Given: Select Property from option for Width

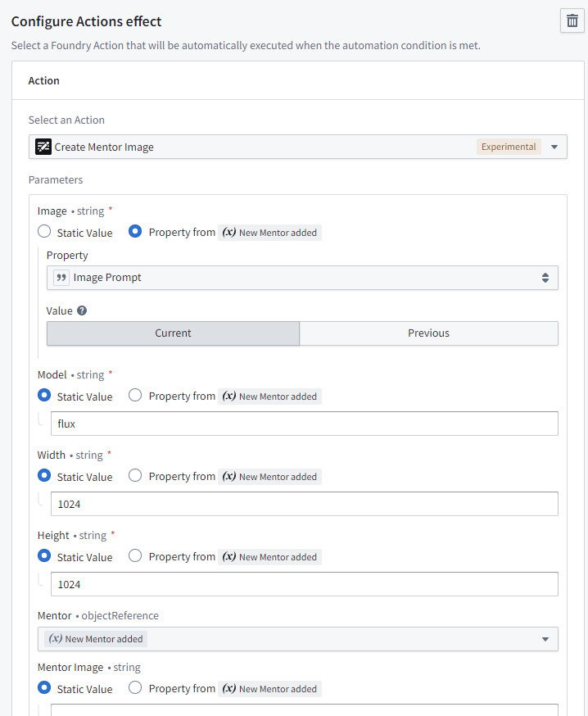Looking at the screenshot, I should click(136, 476).
